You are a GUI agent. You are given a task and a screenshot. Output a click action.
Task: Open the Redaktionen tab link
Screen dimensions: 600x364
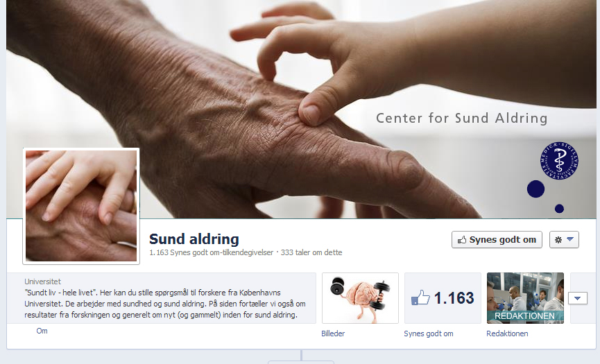pyautogui.click(x=507, y=333)
